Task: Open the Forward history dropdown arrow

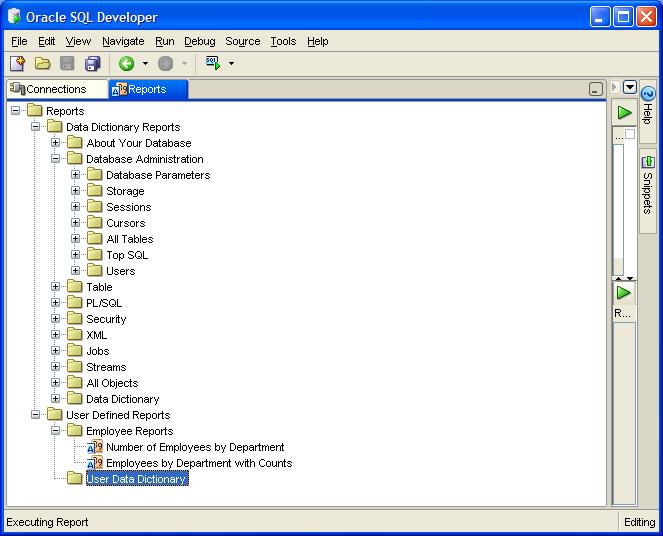Action: 184,63
